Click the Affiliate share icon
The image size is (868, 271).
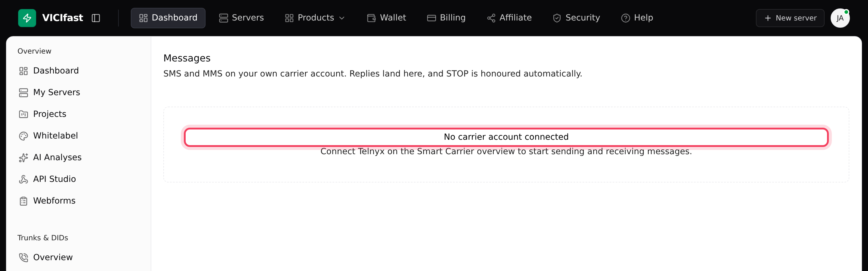[491, 18]
